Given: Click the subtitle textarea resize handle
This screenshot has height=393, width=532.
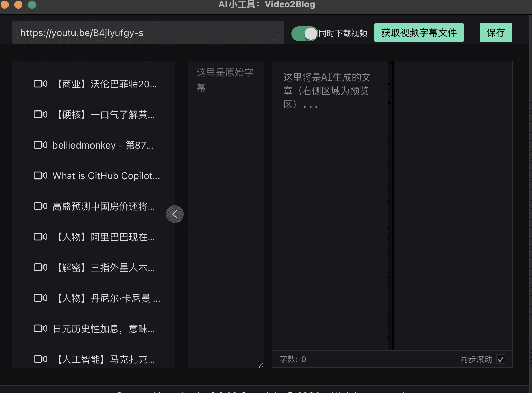Looking at the screenshot, I should point(261,365).
